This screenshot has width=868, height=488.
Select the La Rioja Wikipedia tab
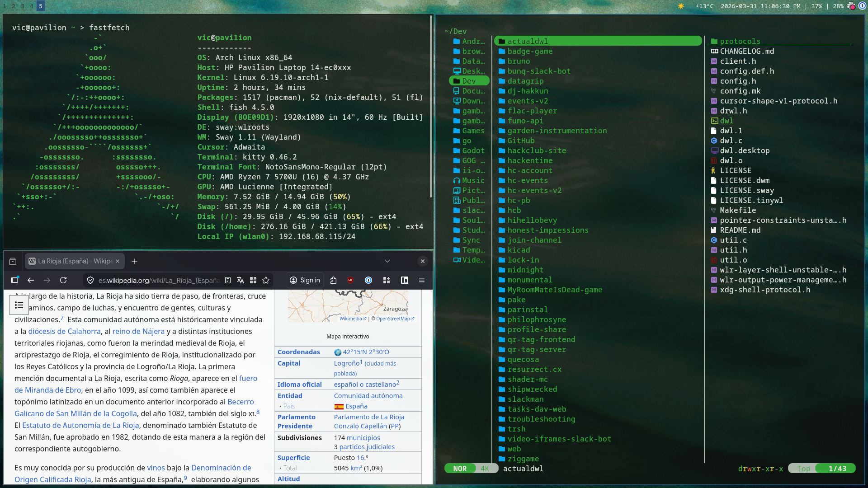coord(72,261)
